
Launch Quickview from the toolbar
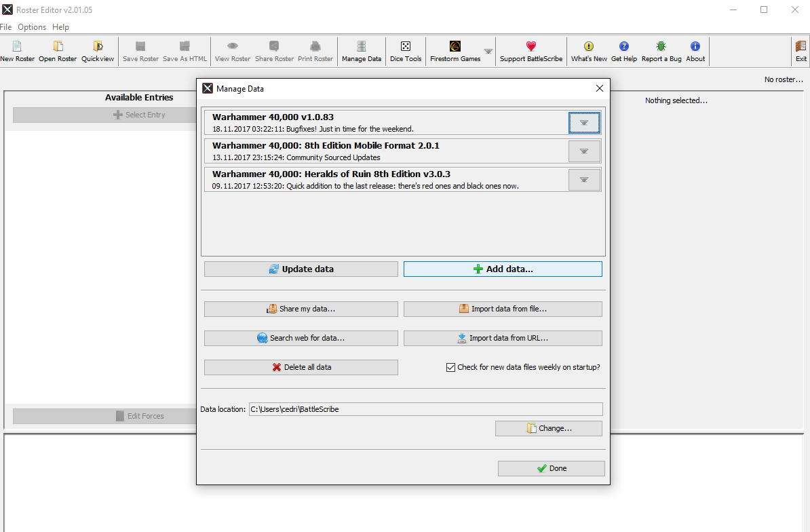[98, 51]
